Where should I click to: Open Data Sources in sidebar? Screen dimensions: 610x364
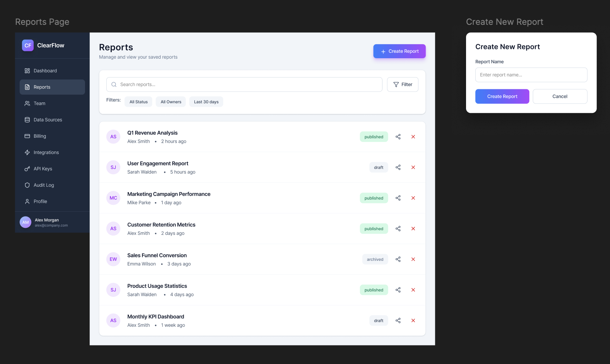pos(52,120)
